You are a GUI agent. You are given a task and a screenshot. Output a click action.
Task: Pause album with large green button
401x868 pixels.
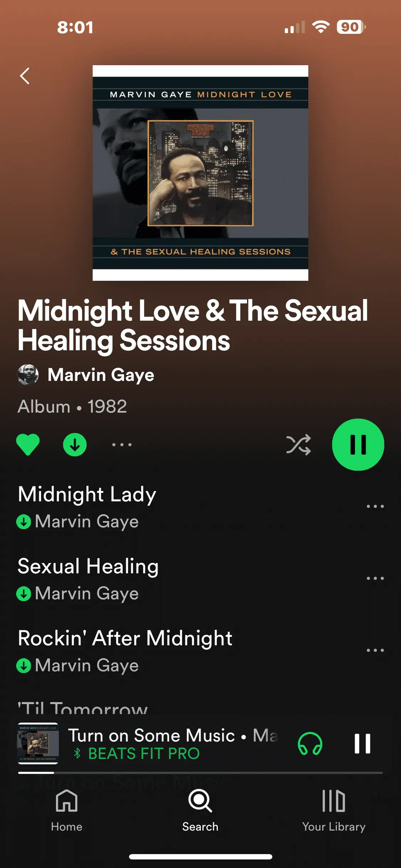358,445
